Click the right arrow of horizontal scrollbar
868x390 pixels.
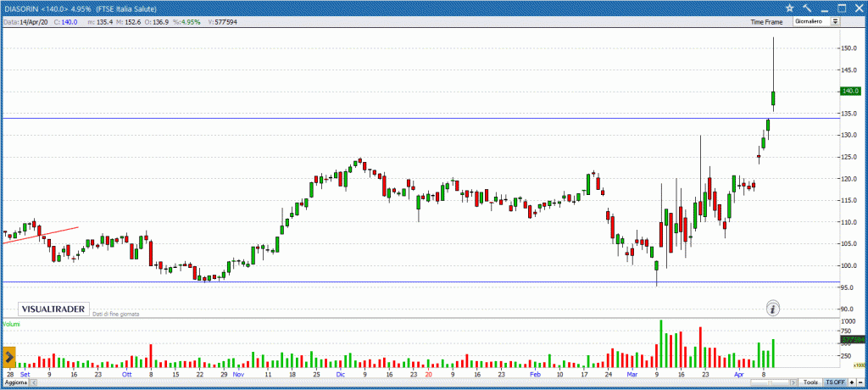pyautogui.click(x=793, y=382)
